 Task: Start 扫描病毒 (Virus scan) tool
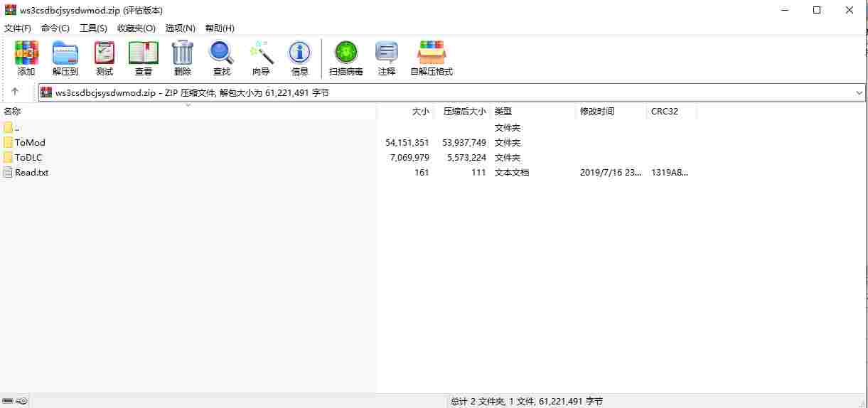(x=346, y=53)
